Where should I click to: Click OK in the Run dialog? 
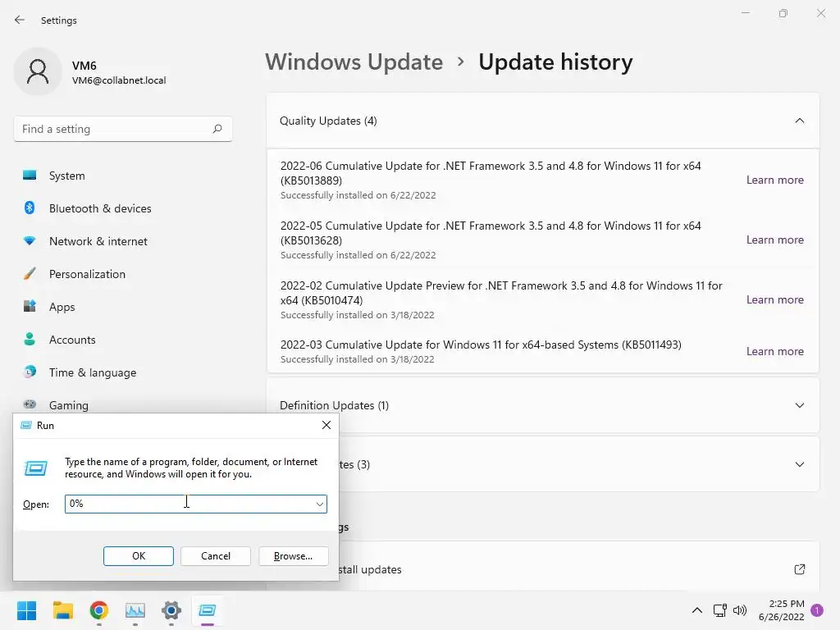click(138, 556)
